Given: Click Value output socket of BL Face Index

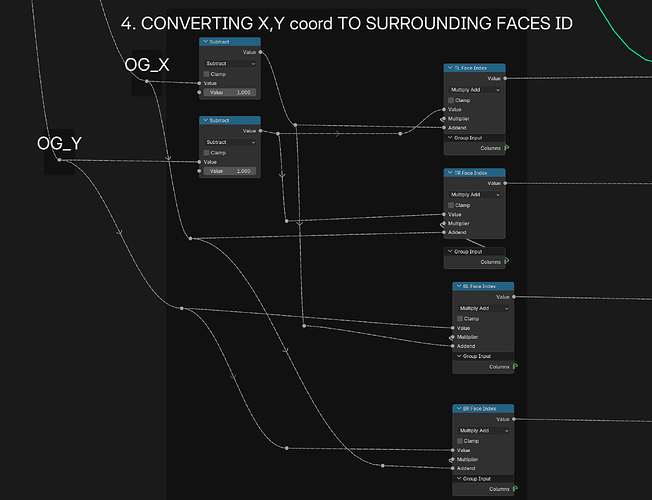Looking at the screenshot, I should point(514,297).
